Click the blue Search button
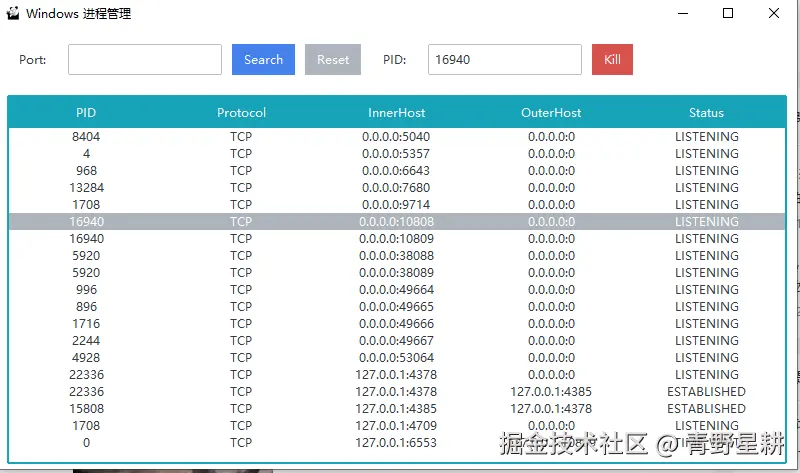 [263, 60]
